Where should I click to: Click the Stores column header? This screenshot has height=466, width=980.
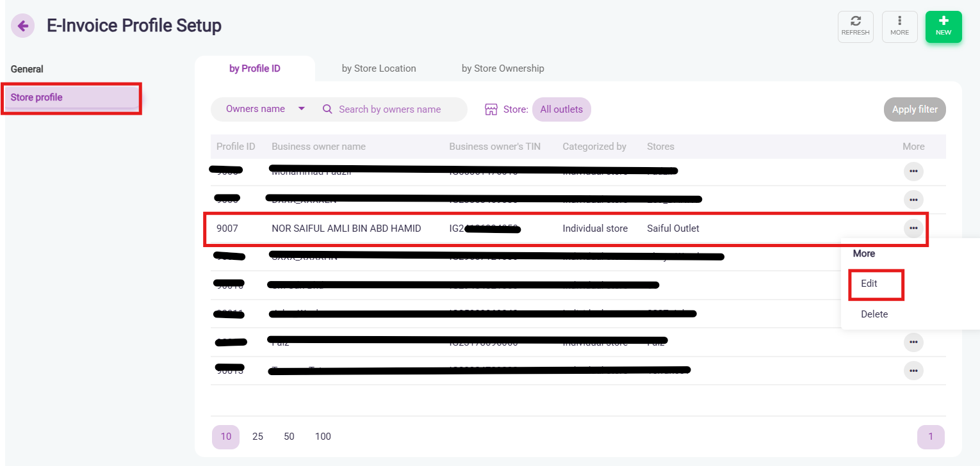click(660, 147)
